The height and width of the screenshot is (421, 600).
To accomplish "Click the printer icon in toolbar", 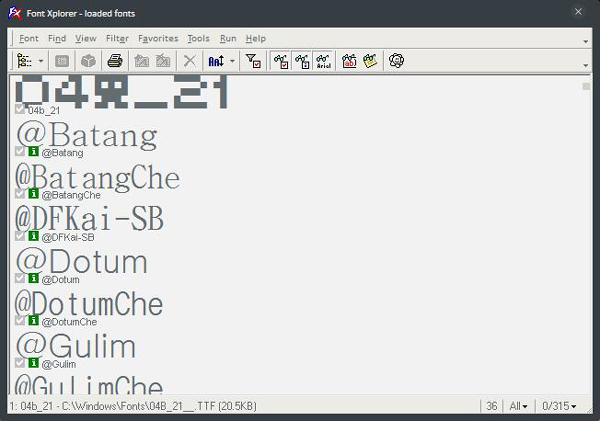I will point(115,61).
